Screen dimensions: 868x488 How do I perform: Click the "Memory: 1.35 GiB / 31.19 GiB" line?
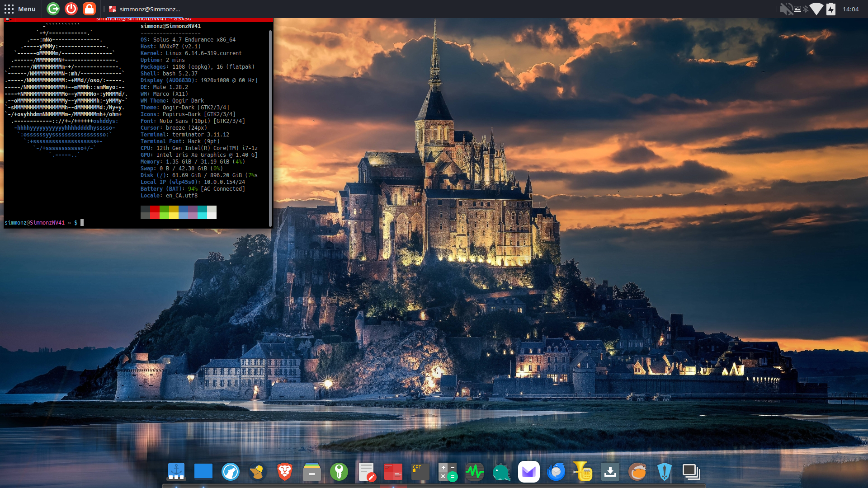[x=193, y=162]
